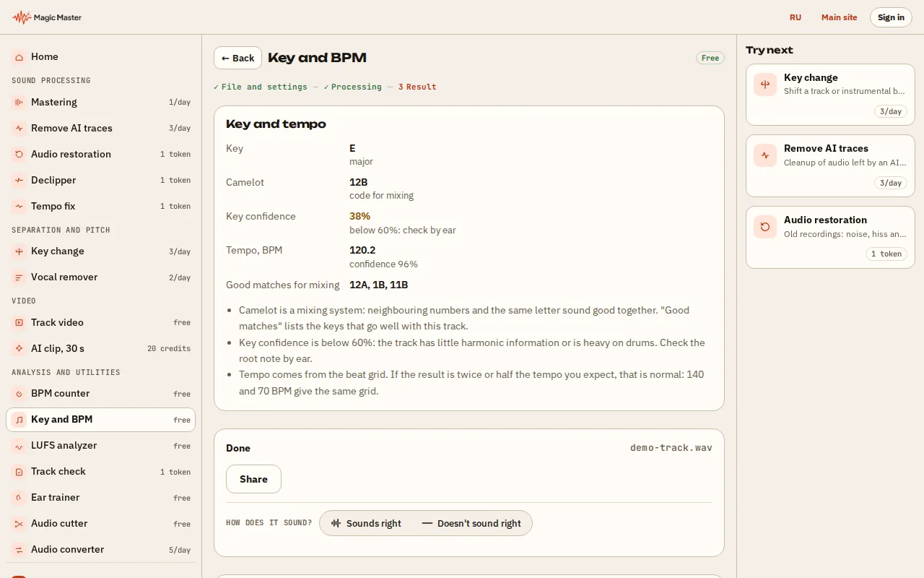Screen dimensions: 924x578
Task: Click the Audio cutter scissors icon
Action: coord(19,524)
